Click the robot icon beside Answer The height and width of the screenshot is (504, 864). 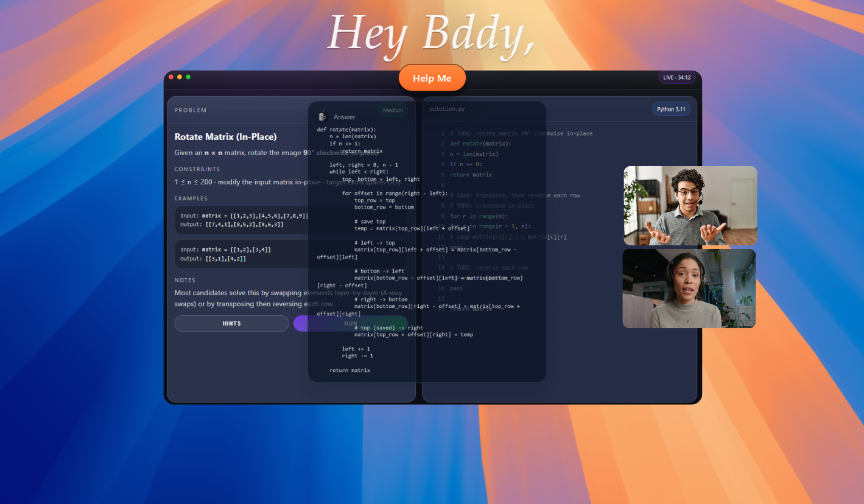tap(322, 116)
